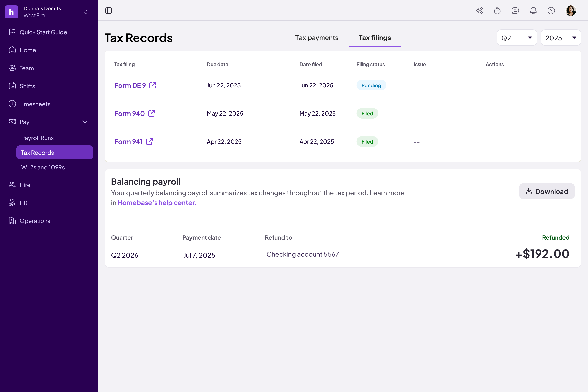Click the Operations building icon
Image resolution: width=588 pixels, height=392 pixels.
click(12, 221)
